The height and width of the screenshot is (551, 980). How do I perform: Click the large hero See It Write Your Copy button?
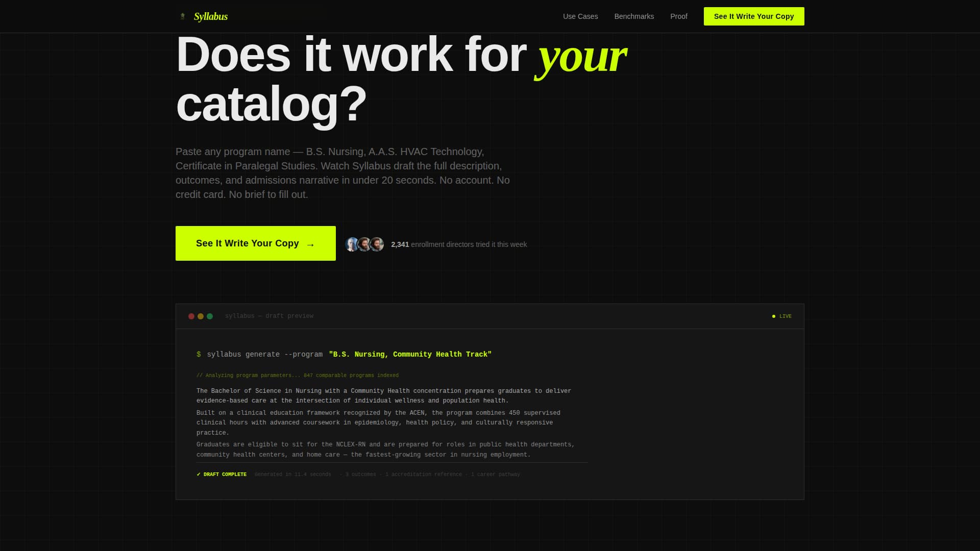(256, 243)
